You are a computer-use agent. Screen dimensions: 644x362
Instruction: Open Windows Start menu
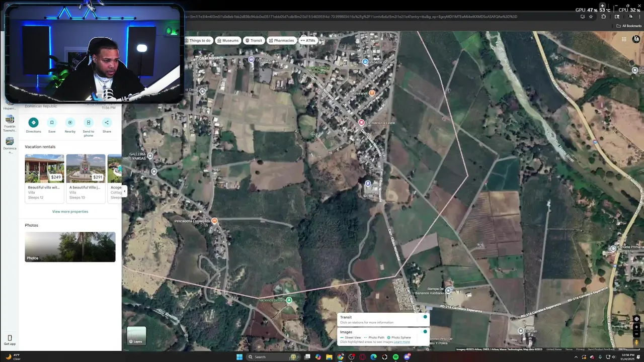[239, 357]
